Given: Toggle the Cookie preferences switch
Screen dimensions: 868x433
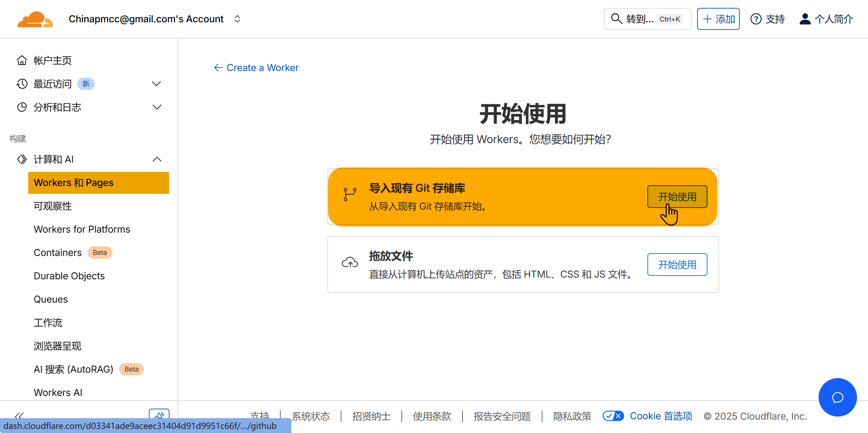Looking at the screenshot, I should tap(613, 416).
